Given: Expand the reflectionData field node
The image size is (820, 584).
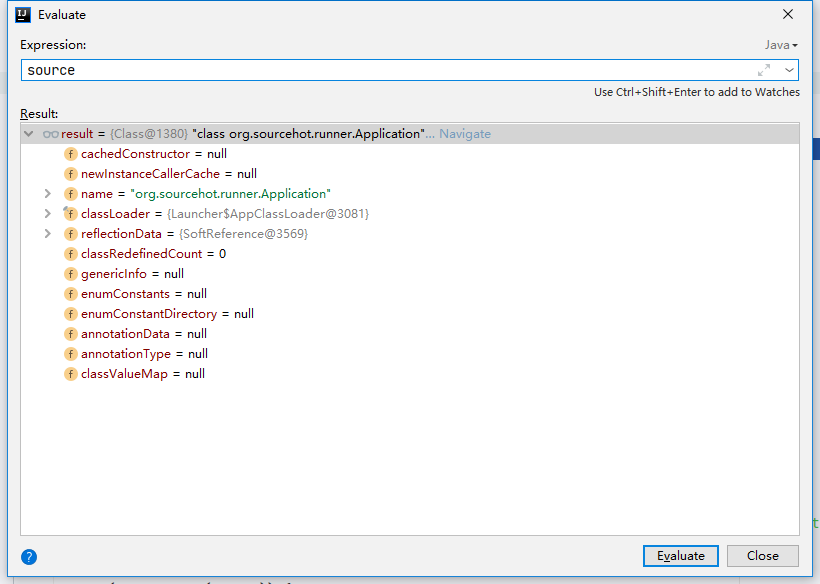Looking at the screenshot, I should point(48,234).
